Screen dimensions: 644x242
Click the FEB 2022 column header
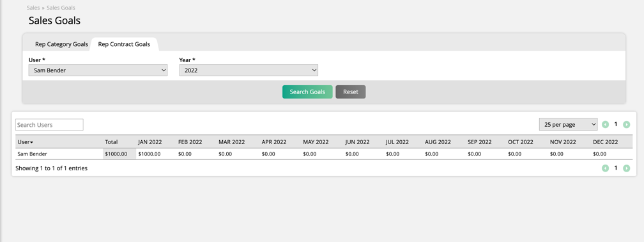coord(190,142)
